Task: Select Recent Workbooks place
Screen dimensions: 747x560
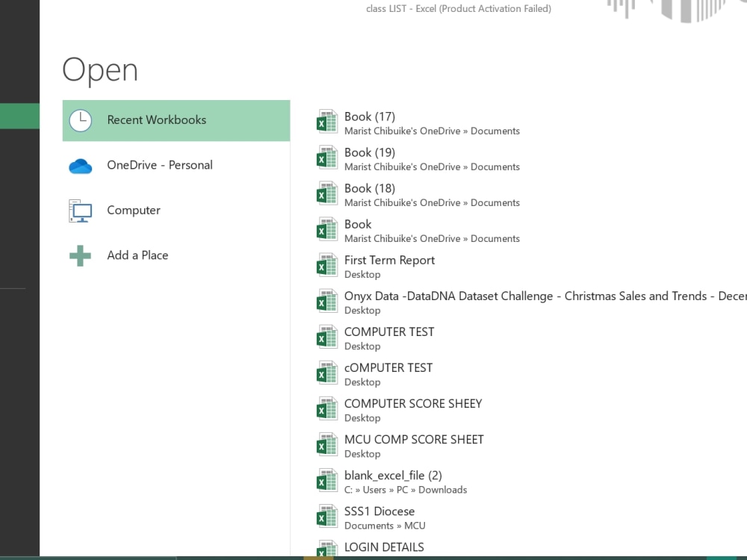Action: pyautogui.click(x=176, y=120)
